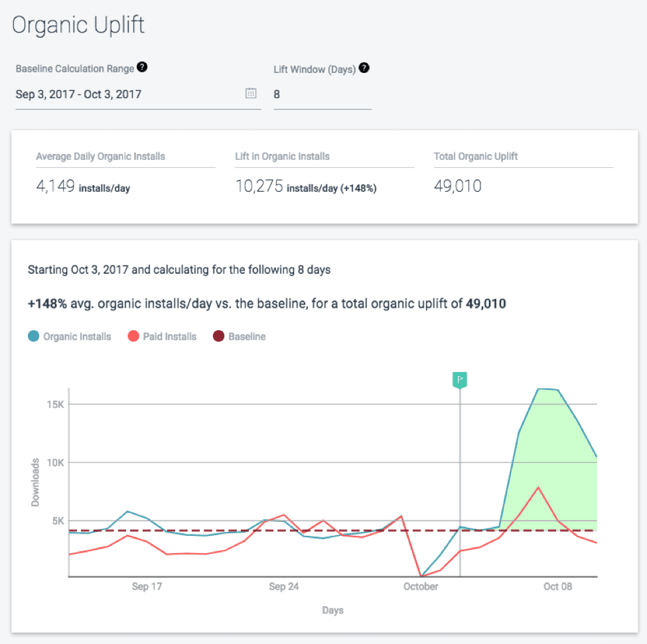The height and width of the screenshot is (644, 647).
Task: Click the Lift Window days input showing 8
Action: tap(322, 94)
